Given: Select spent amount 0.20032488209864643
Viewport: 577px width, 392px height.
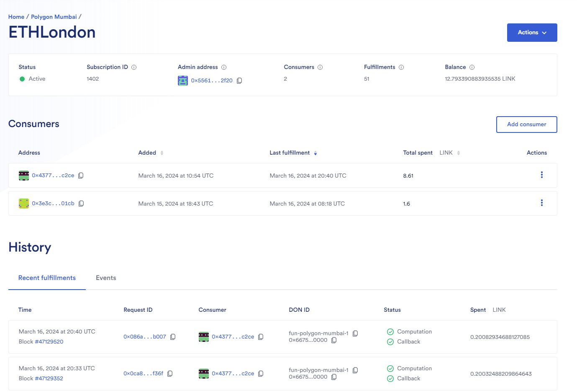Looking at the screenshot, I should point(501,374).
